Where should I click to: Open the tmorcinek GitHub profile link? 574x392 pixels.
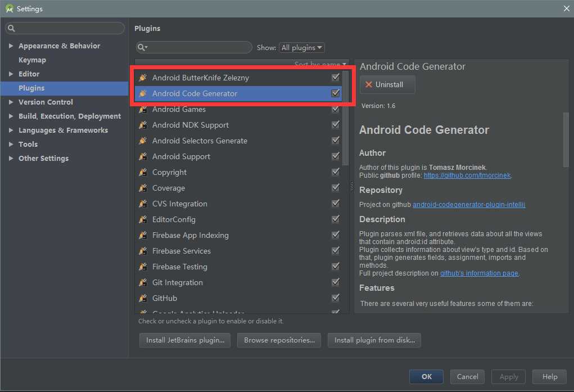[467, 175]
